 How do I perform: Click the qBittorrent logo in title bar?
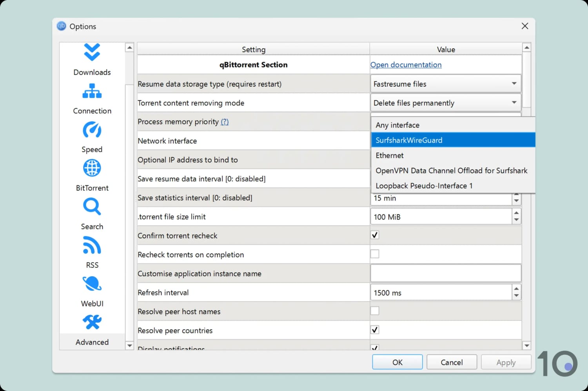[x=62, y=26]
